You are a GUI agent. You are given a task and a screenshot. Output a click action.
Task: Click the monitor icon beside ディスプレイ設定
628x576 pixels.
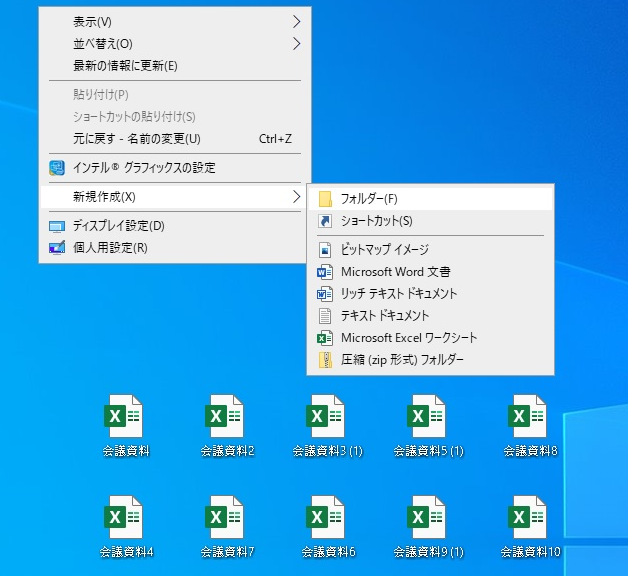pos(57,226)
